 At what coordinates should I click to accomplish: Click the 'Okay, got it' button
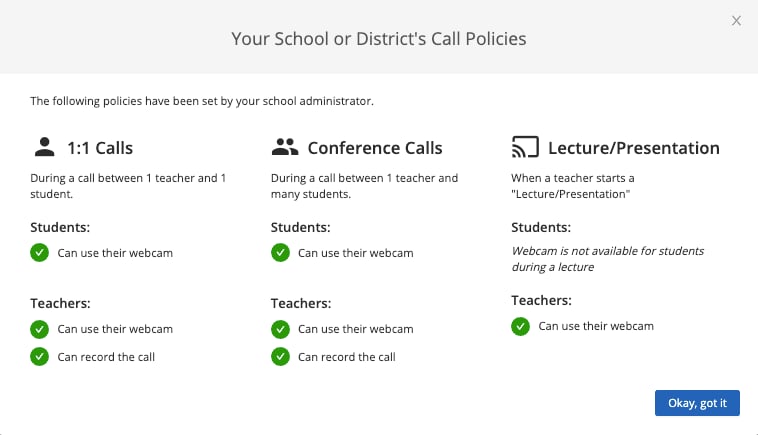[x=697, y=403]
